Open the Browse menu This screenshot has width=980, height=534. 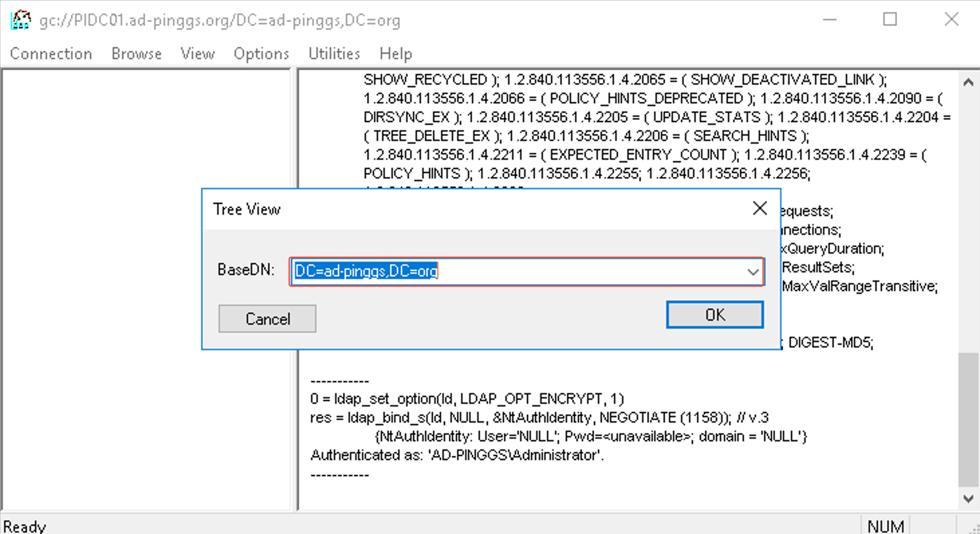click(x=137, y=54)
